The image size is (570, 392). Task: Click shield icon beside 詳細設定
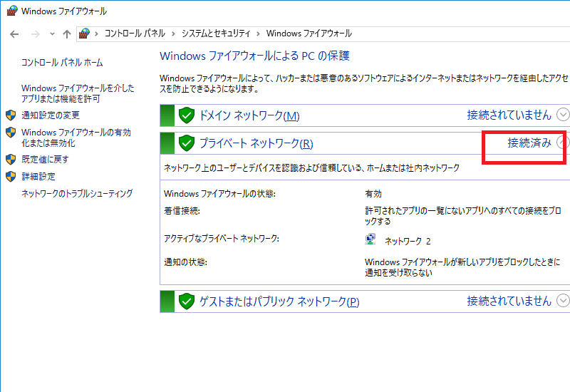tap(11, 176)
